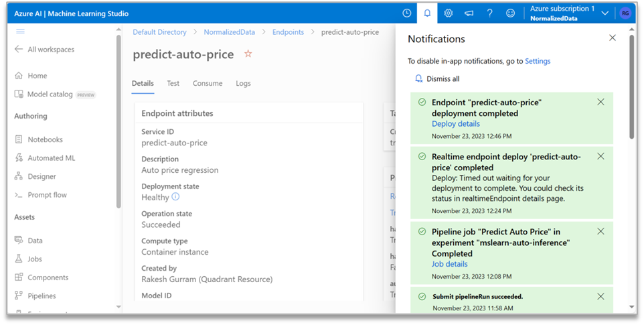644x325 pixels.
Task: Switch to the Logs tab
Action: point(243,83)
